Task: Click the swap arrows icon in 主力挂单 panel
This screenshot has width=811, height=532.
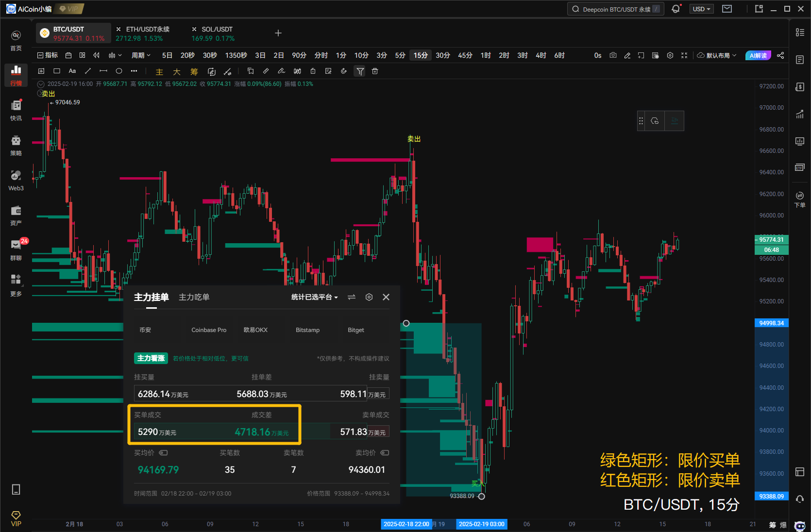Action: click(x=352, y=297)
